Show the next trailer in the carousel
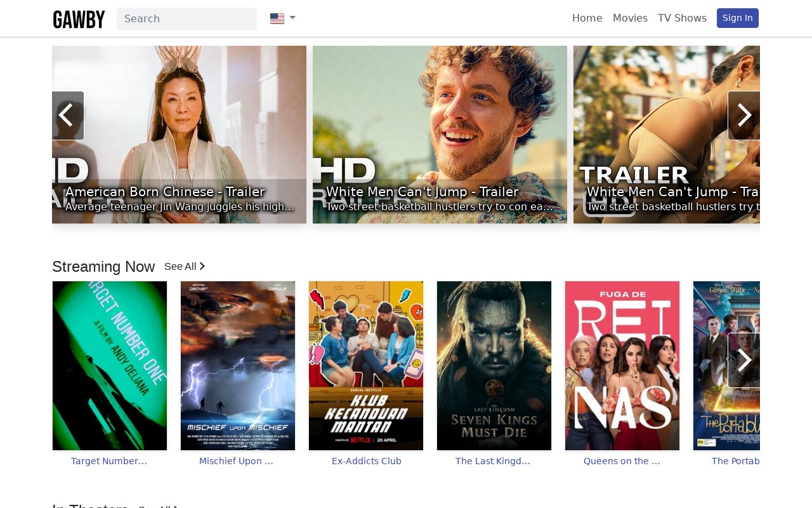Image resolution: width=812 pixels, height=508 pixels. coord(743,116)
